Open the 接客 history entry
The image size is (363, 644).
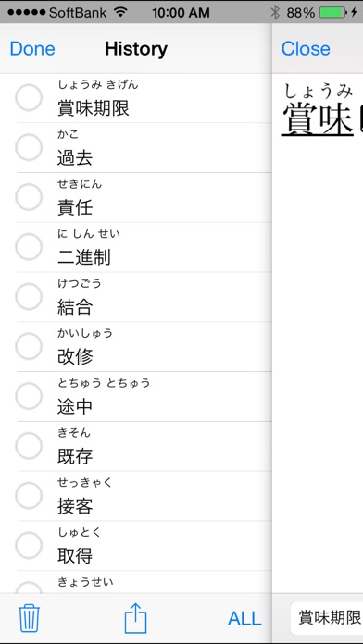tap(144, 496)
